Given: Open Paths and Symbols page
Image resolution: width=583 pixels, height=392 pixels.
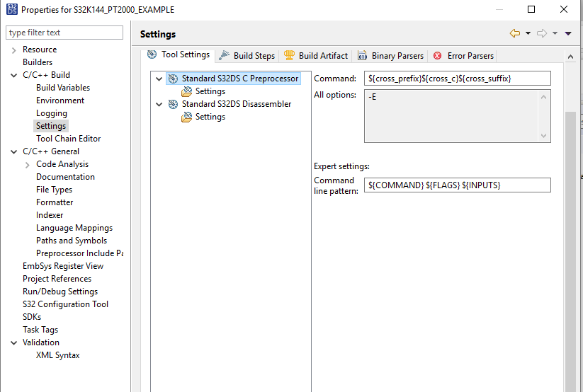Looking at the screenshot, I should click(x=72, y=241).
